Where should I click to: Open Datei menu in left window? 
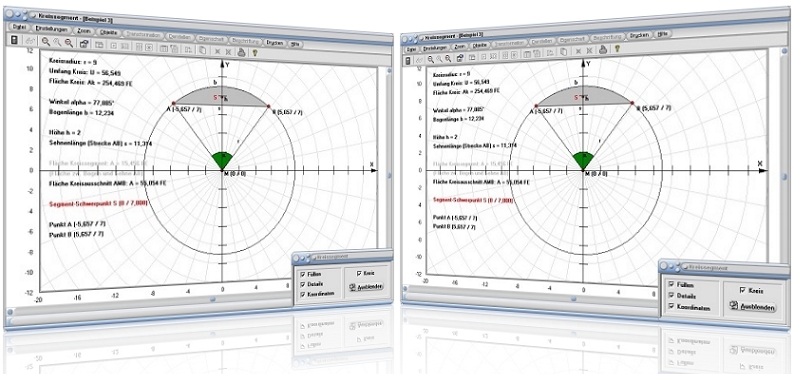pyautogui.click(x=19, y=27)
